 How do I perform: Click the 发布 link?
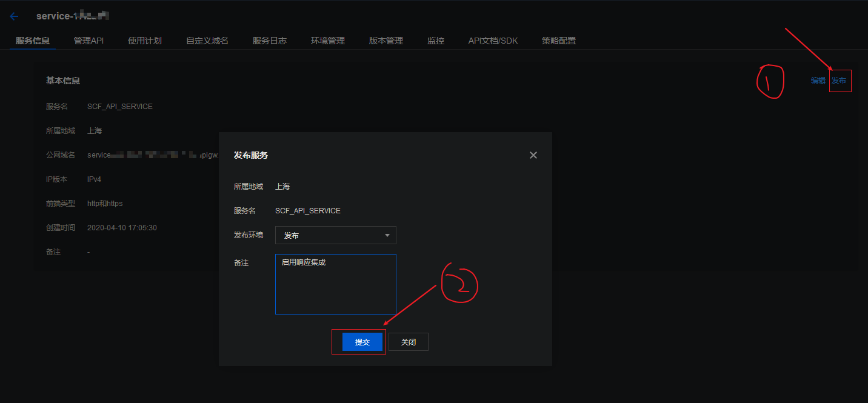click(839, 81)
